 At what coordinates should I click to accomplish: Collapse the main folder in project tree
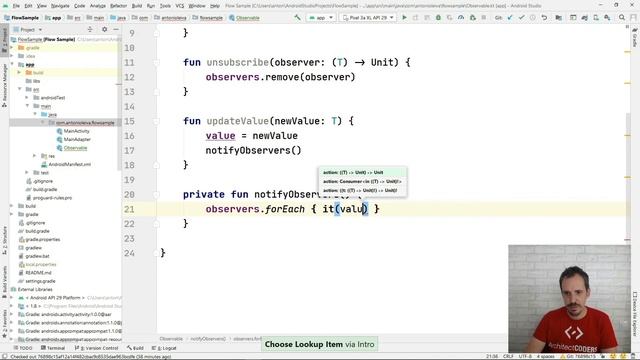(27, 106)
